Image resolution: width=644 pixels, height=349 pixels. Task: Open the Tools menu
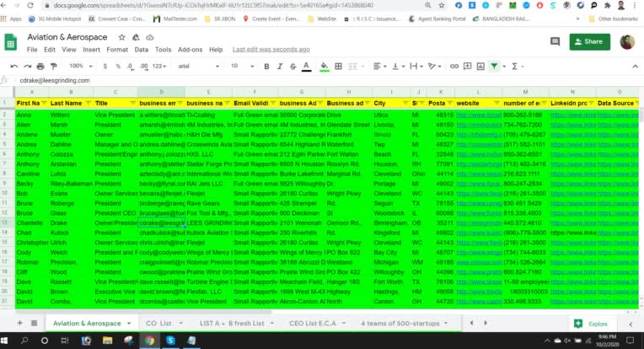pyautogui.click(x=163, y=49)
